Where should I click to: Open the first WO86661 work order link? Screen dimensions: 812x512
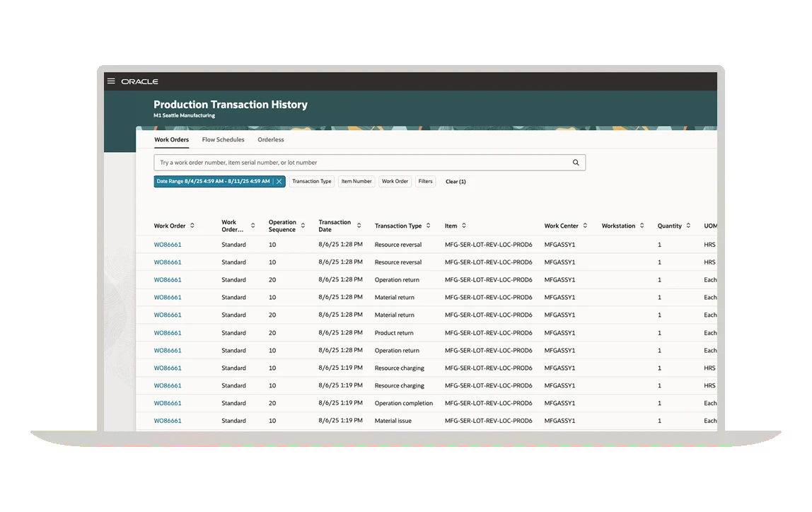point(168,245)
